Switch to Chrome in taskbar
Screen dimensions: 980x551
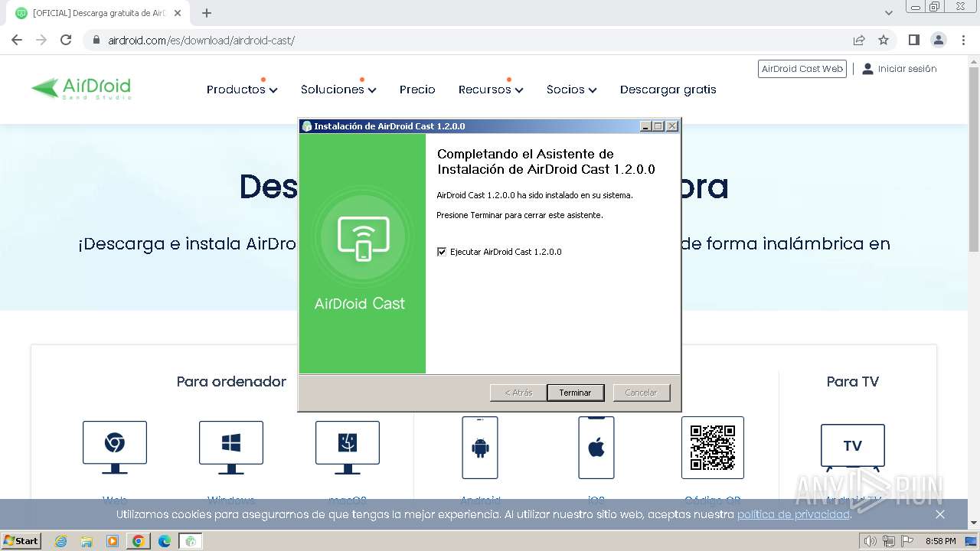click(x=139, y=541)
